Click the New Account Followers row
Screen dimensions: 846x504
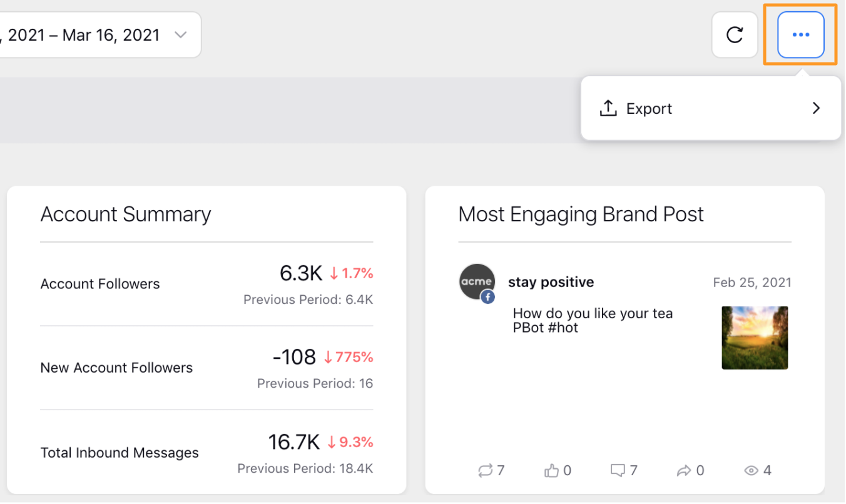(x=206, y=368)
